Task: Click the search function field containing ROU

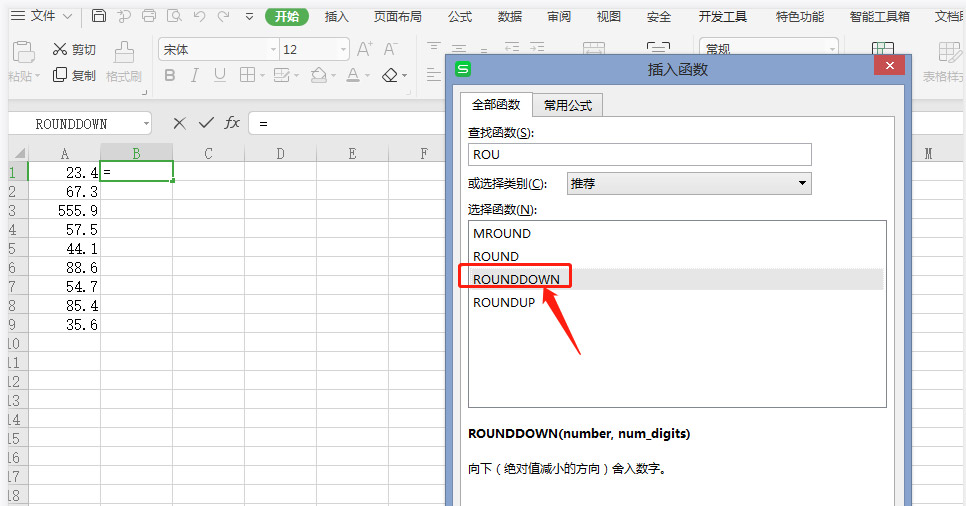Action: [x=639, y=154]
